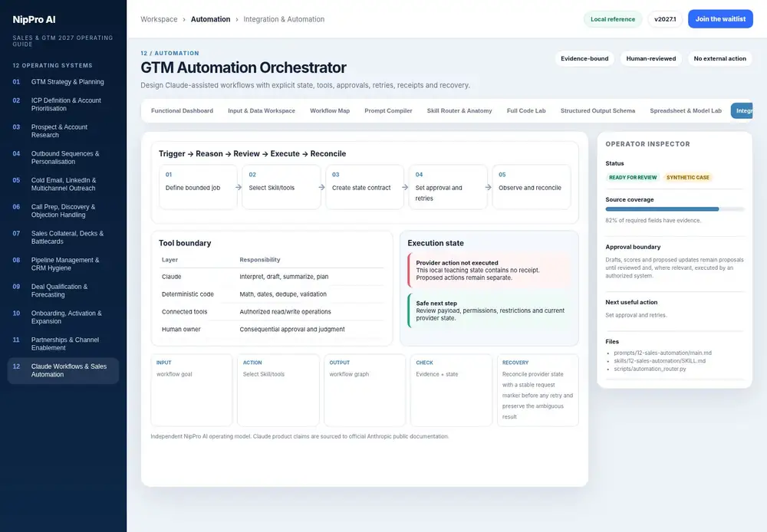This screenshot has height=532, width=767.
Task: Click the Connected tools layer row
Action: click(272, 312)
